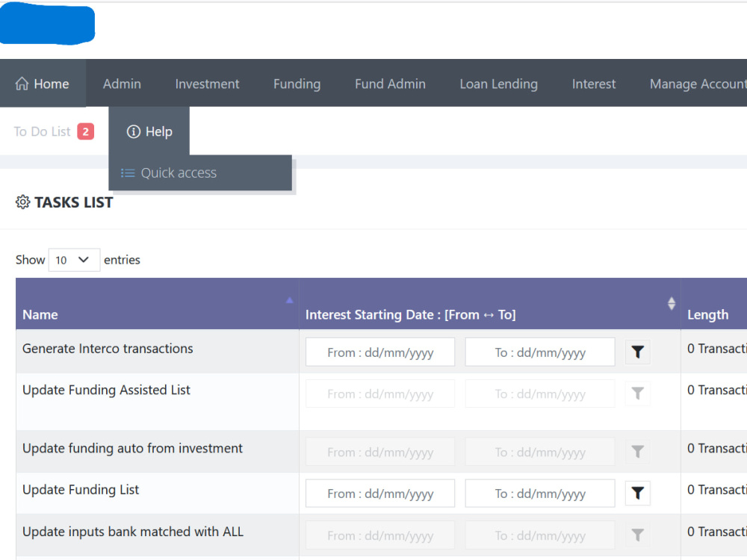Select 'Update funding auto from investment' task name
The image size is (747, 560).
point(132,448)
